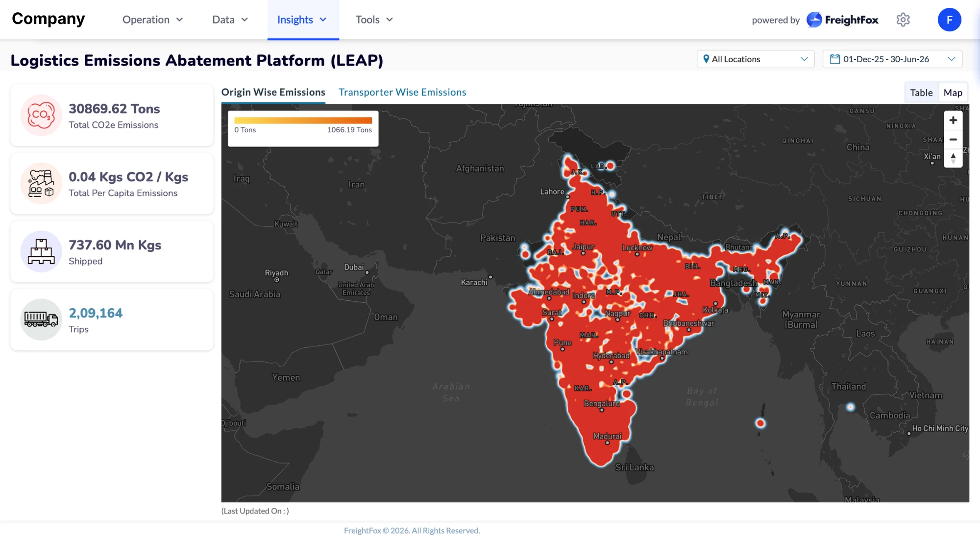Click the trips truck icon

pos(41,319)
